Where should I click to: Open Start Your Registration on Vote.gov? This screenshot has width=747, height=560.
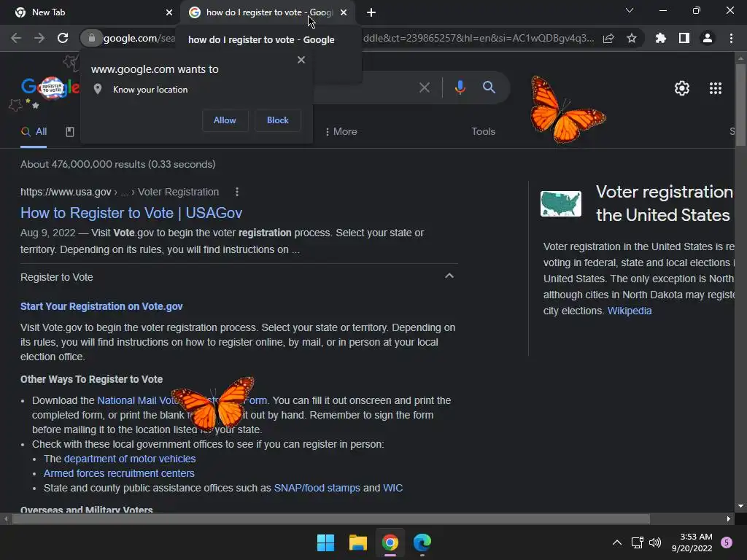[101, 306]
